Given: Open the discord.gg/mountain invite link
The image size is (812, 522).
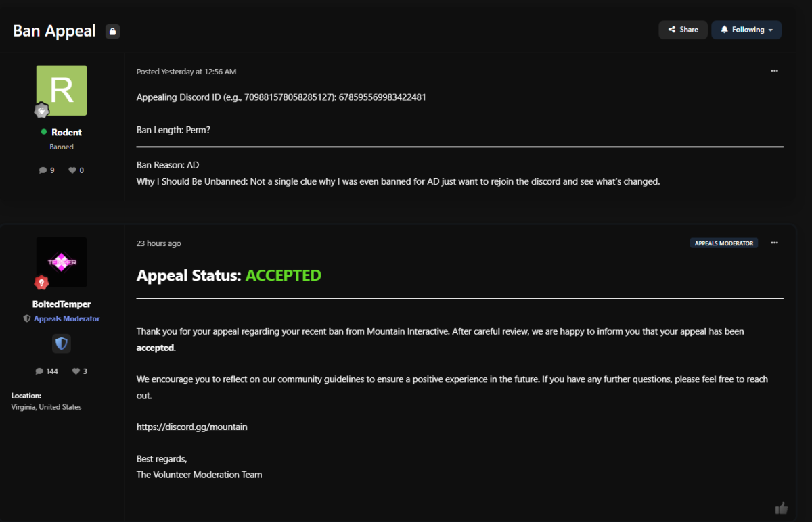Looking at the screenshot, I should coord(191,427).
